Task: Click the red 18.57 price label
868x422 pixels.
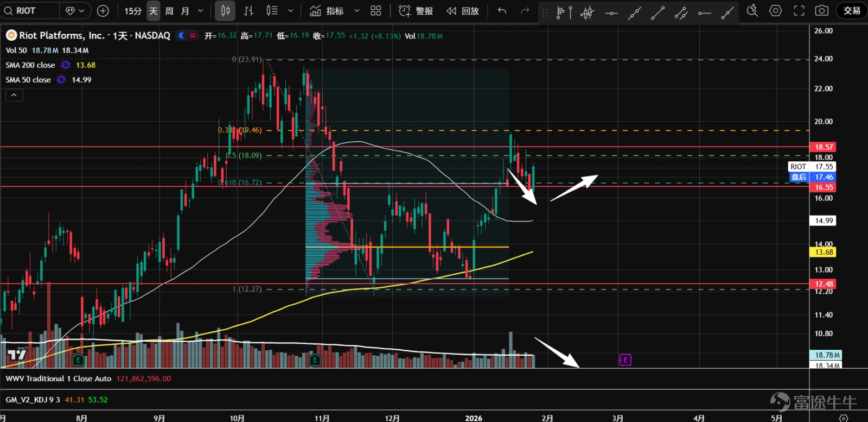Action: pyautogui.click(x=823, y=147)
